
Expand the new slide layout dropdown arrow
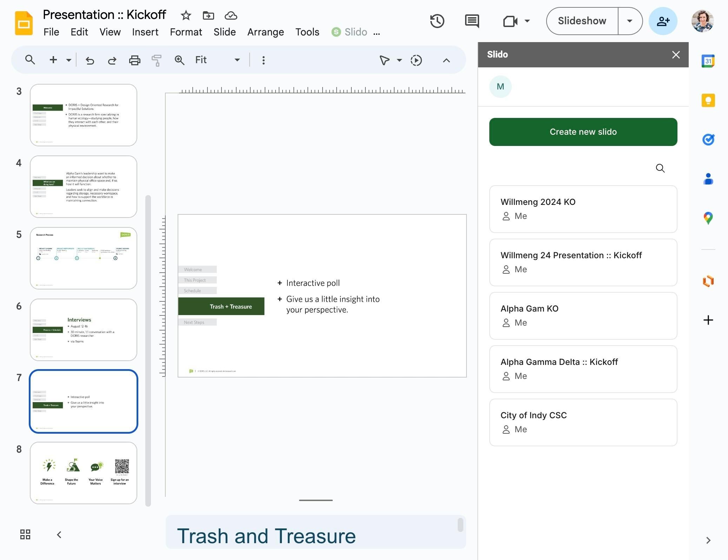point(69,60)
